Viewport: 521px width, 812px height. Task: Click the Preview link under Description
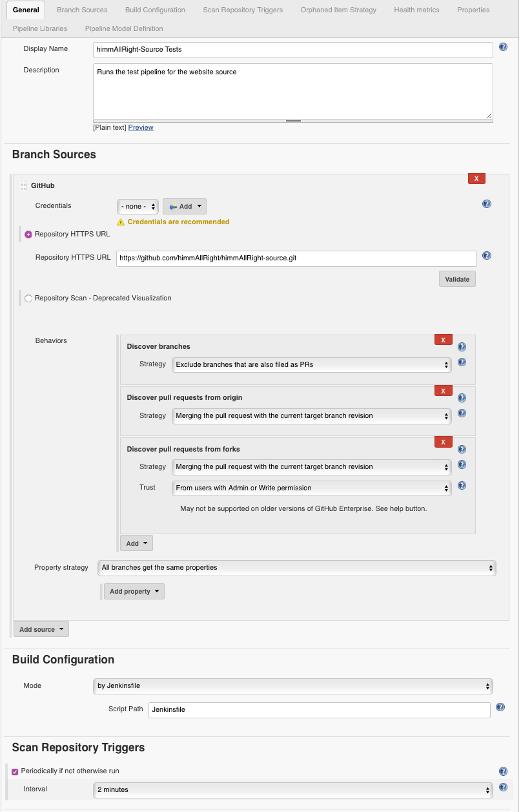(141, 127)
